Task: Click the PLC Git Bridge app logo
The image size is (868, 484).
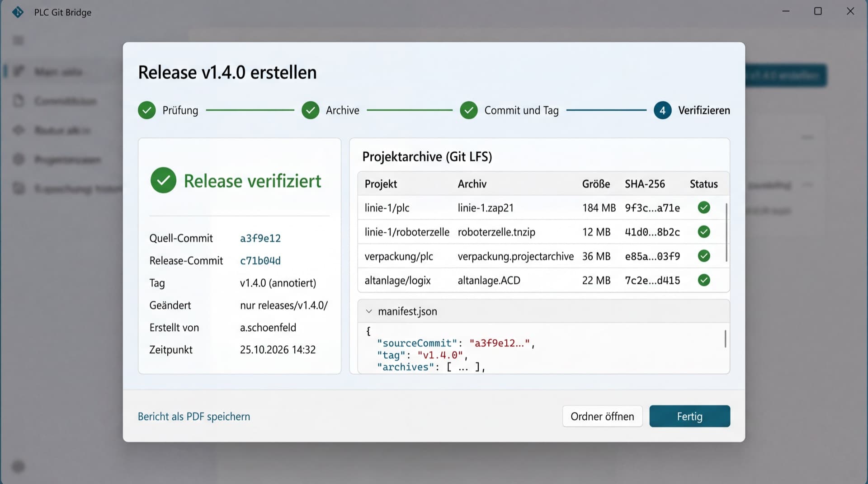Action: pyautogui.click(x=18, y=12)
